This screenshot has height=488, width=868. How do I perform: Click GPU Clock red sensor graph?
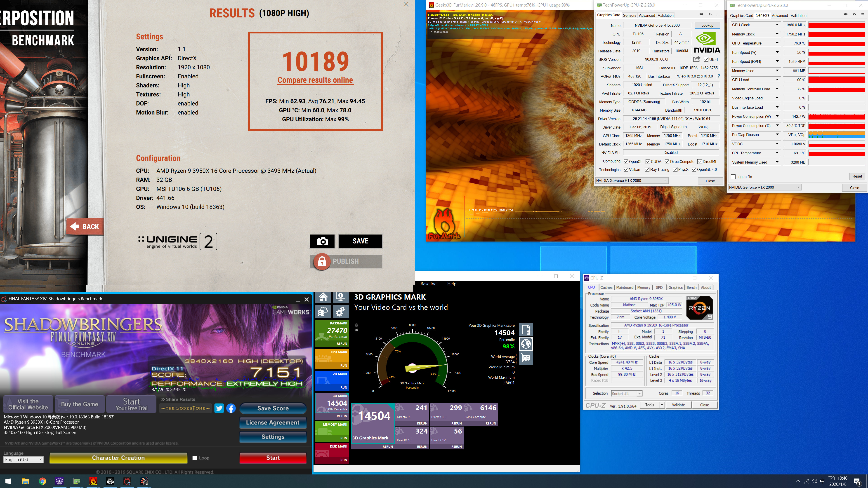(x=837, y=25)
